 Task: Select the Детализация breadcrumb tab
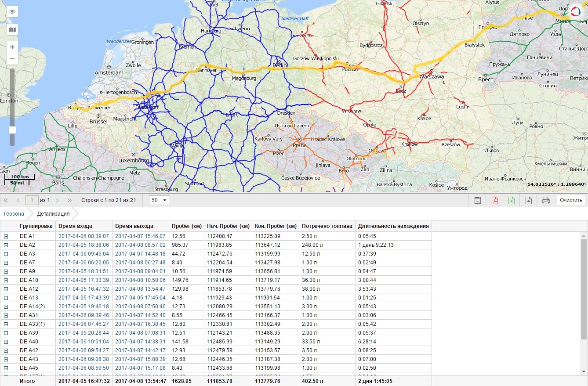pos(53,214)
